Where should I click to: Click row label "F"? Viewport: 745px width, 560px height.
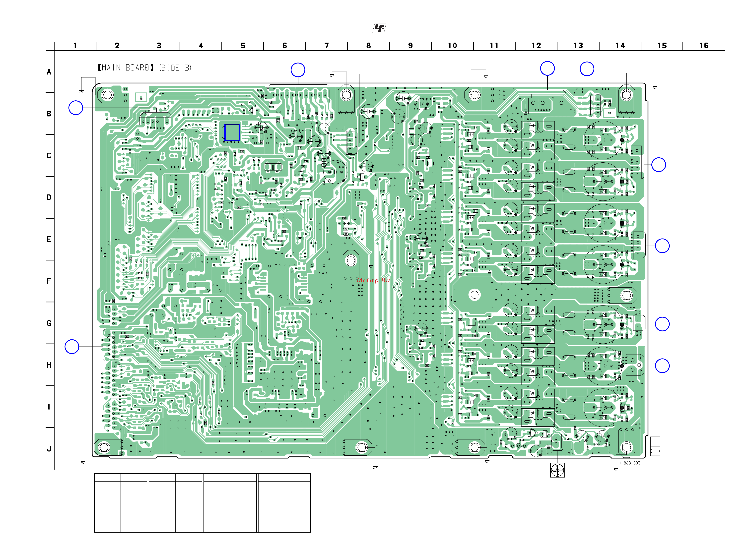[x=49, y=281]
